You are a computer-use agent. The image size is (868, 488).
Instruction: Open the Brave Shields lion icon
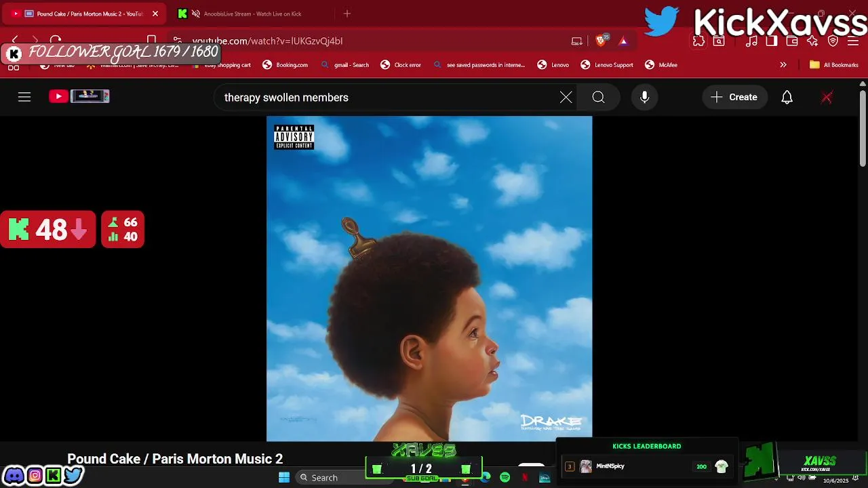click(x=601, y=41)
